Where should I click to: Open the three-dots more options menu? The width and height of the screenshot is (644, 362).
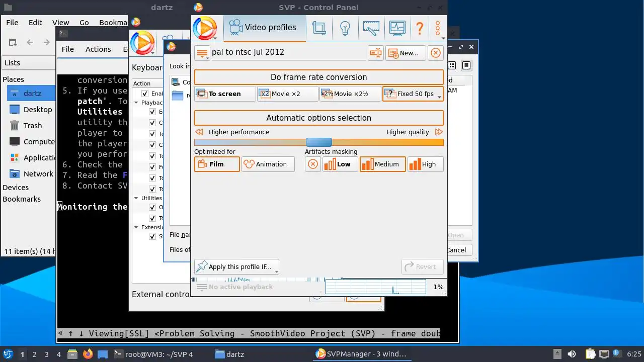pos(438,29)
